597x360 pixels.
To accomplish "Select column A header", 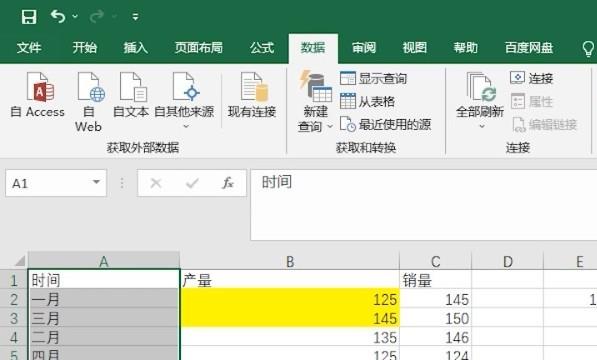I will click(x=104, y=261).
